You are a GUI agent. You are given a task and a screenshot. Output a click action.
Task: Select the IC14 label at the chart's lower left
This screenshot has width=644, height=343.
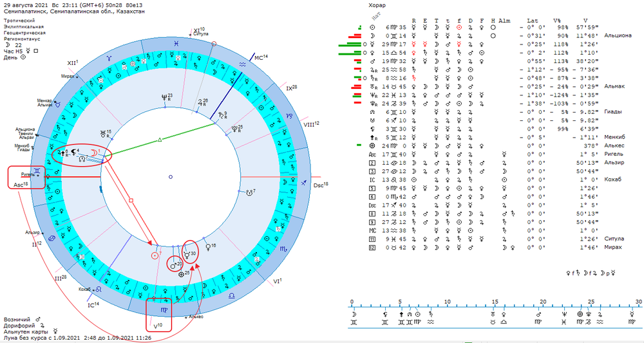[95, 305]
